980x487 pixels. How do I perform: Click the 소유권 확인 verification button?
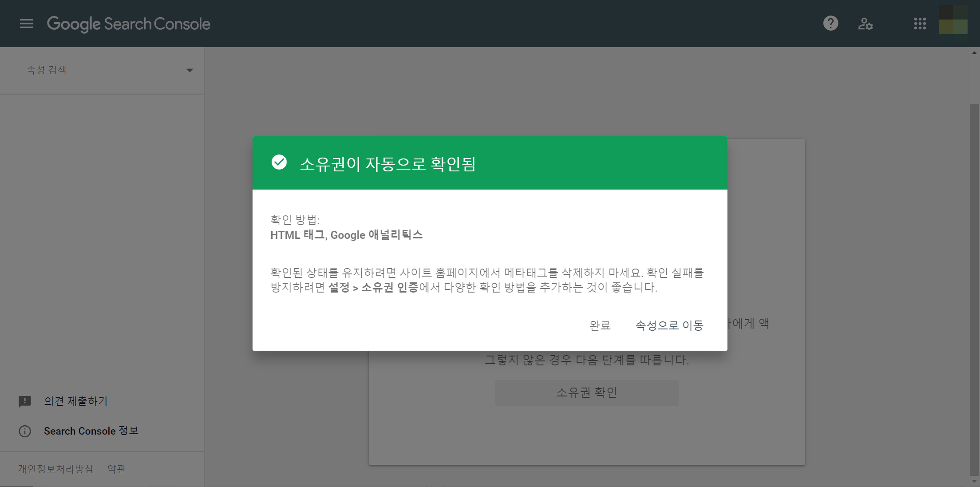(x=587, y=392)
